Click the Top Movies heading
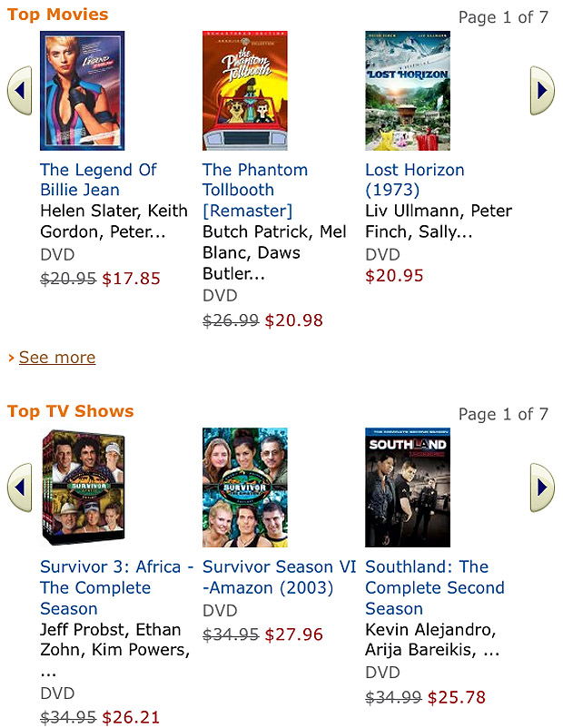Screen dimensions: 563x728 57,15
